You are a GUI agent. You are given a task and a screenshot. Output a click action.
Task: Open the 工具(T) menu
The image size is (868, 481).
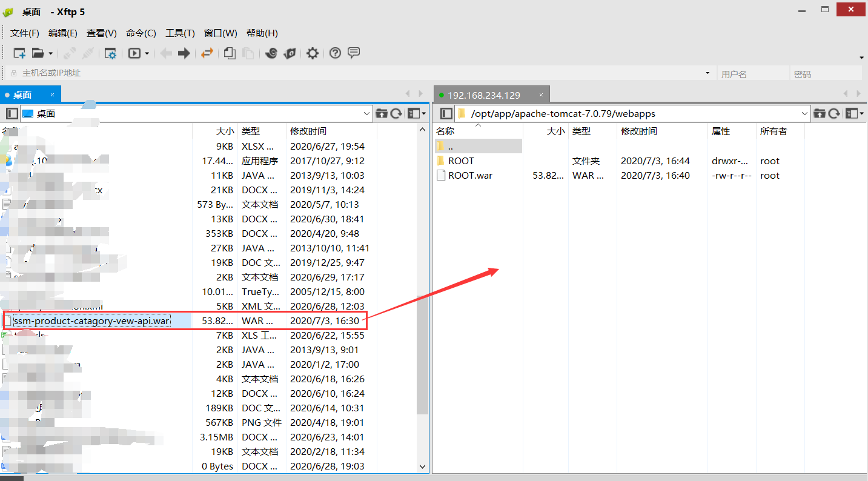(179, 33)
